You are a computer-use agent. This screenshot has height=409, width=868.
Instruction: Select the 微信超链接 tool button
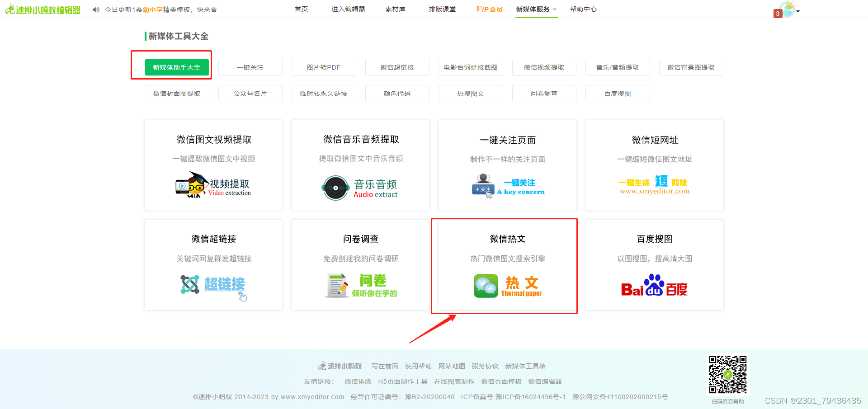[x=397, y=67]
